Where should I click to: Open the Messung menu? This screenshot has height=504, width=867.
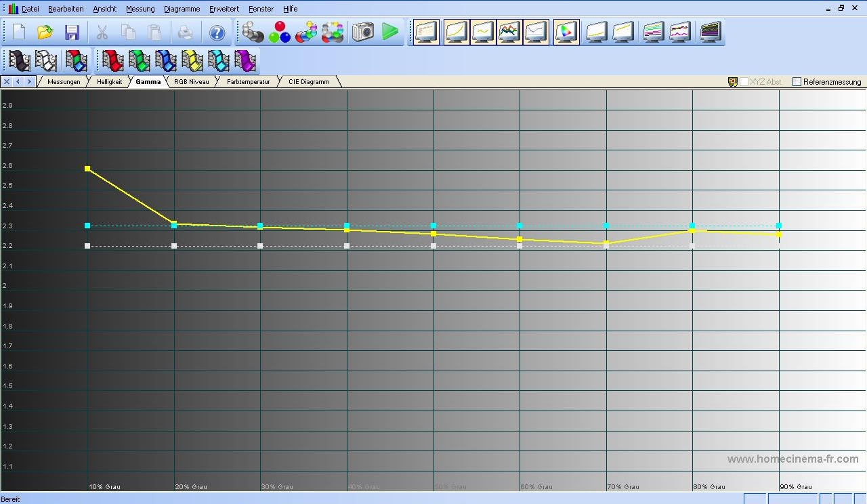(x=140, y=9)
